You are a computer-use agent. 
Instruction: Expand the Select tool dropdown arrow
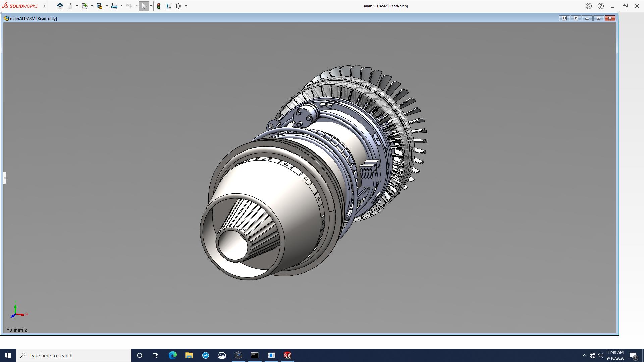151,6
